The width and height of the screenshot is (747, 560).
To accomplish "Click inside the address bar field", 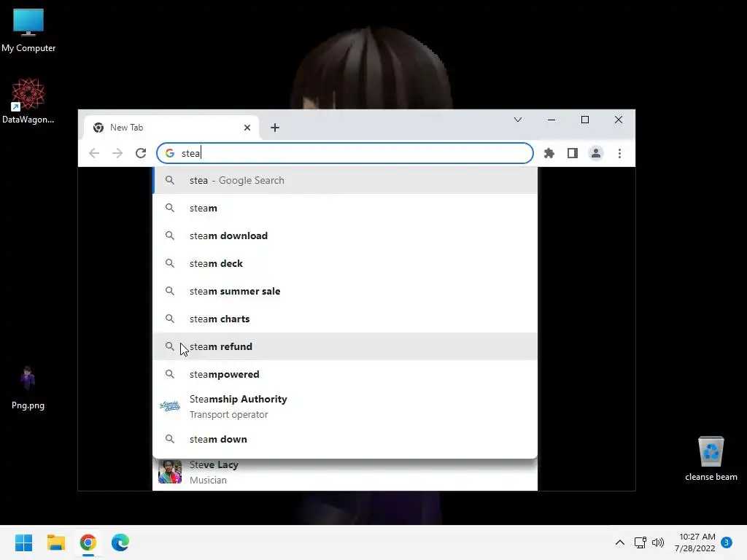I will click(345, 153).
